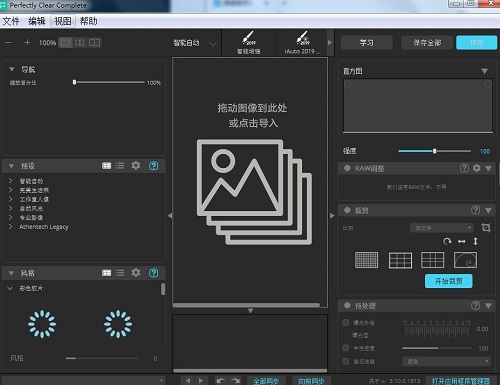
Task: Open the 文件 menu
Action: pyautogui.click(x=11, y=21)
